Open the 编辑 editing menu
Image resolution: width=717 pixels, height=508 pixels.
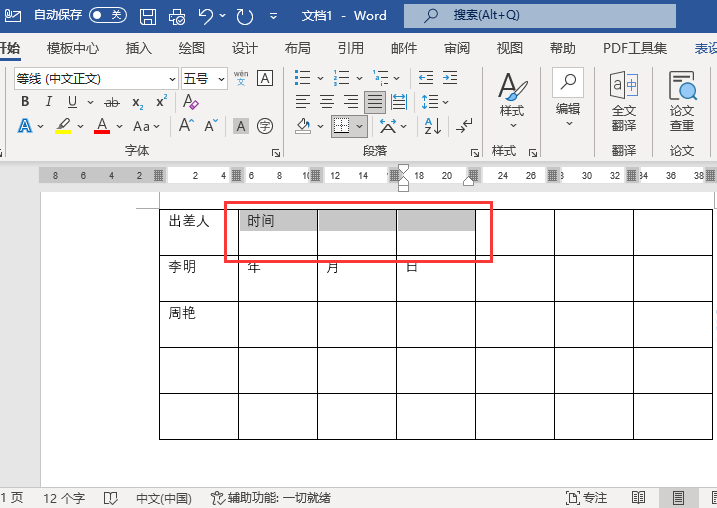(x=568, y=98)
